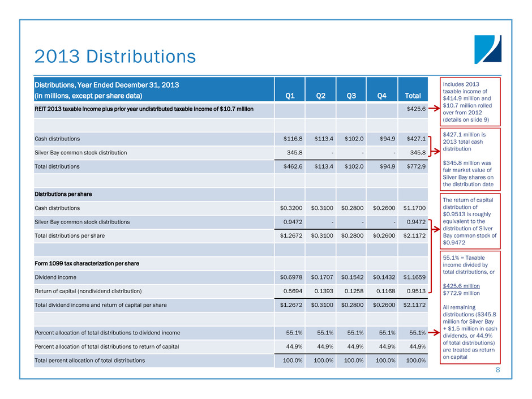Click the red arrow beside the 55.1% row
The width and height of the screenshot is (532, 399).
[435, 333]
